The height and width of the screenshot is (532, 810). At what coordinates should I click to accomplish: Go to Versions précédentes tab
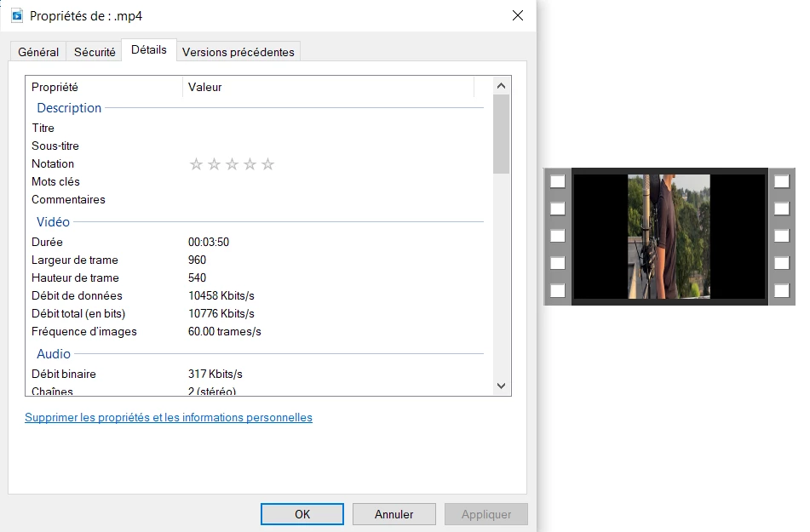[238, 52]
